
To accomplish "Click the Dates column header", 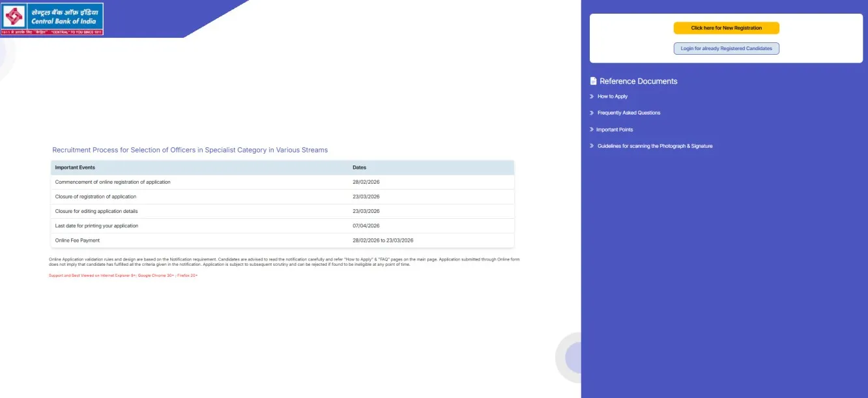I will [359, 167].
